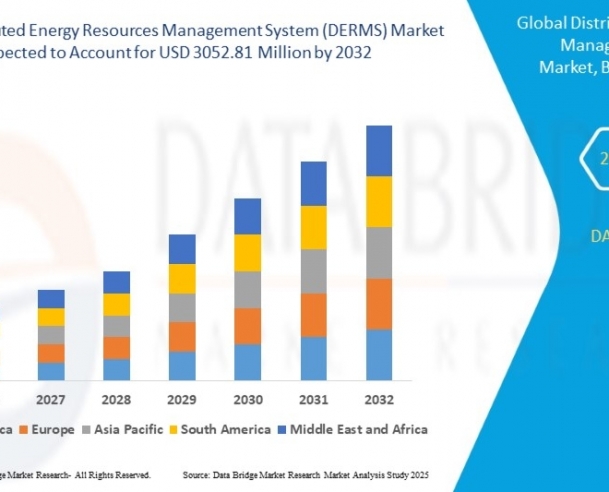609x492 pixels.
Task: Select the 'Middle East and Africa' legend label
Action: (359, 429)
